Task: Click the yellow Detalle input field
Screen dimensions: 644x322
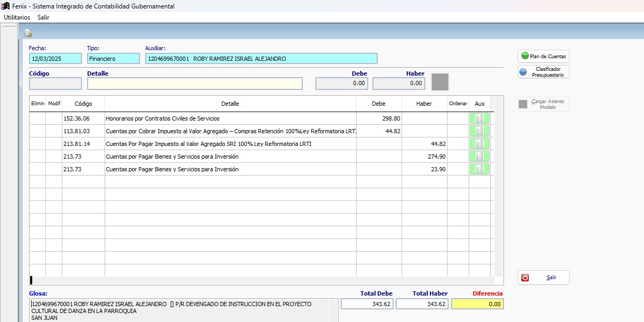Action: point(194,84)
